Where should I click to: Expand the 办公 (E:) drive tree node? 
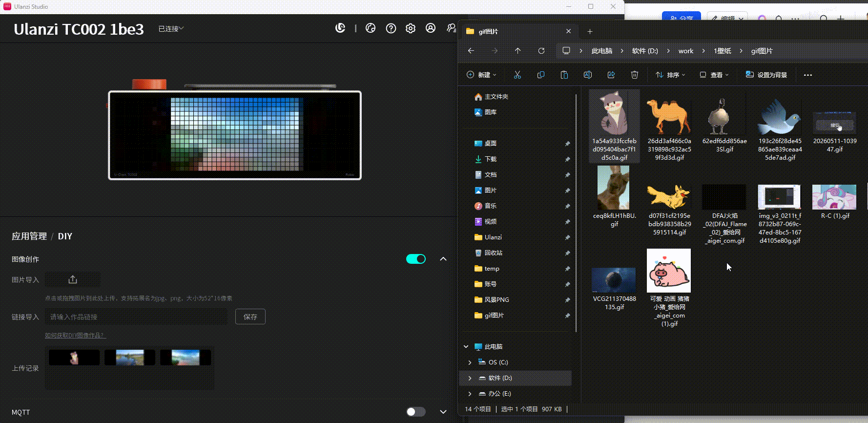coord(470,394)
